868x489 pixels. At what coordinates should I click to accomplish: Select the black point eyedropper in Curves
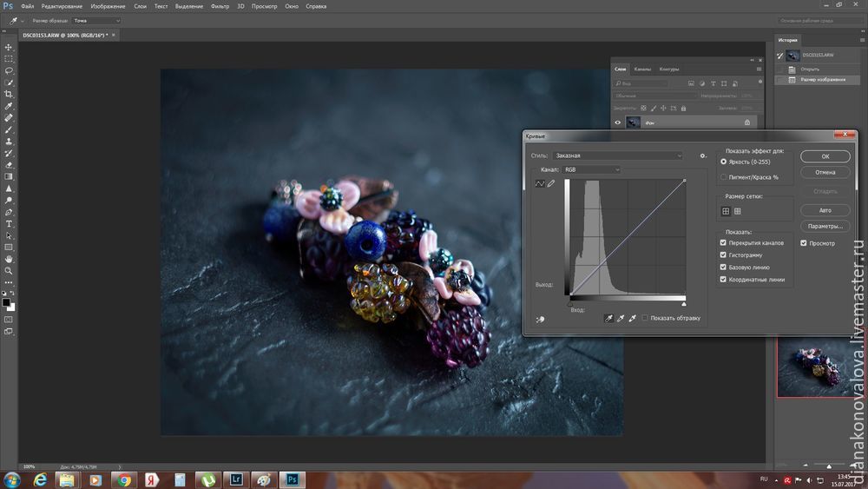608,319
